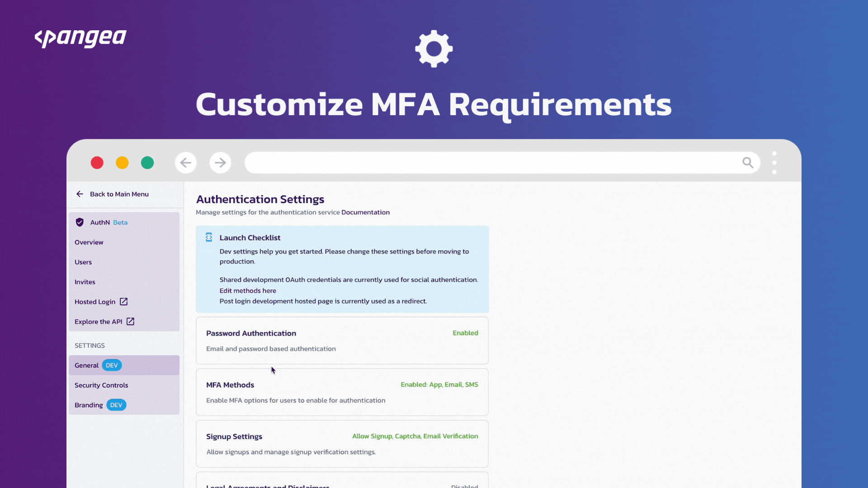Open the Password Authentication card
The width and height of the screenshot is (868, 488).
click(x=342, y=341)
